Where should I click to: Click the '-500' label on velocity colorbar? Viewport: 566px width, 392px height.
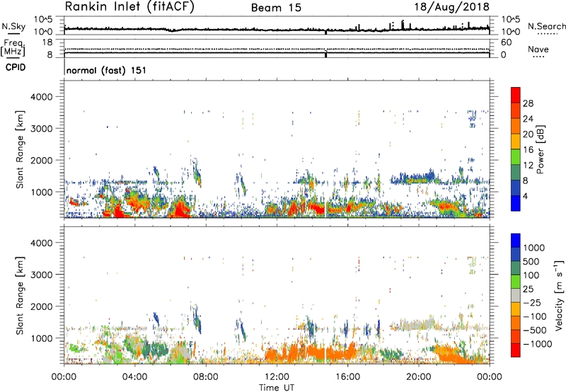tap(535, 330)
